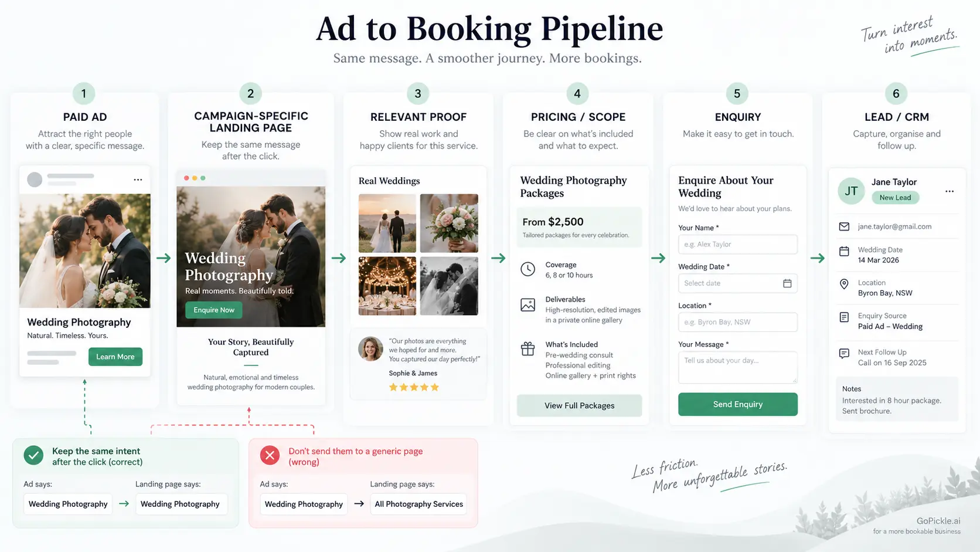Click Paid Ad – Wedding enquiry source text

pyautogui.click(x=890, y=326)
